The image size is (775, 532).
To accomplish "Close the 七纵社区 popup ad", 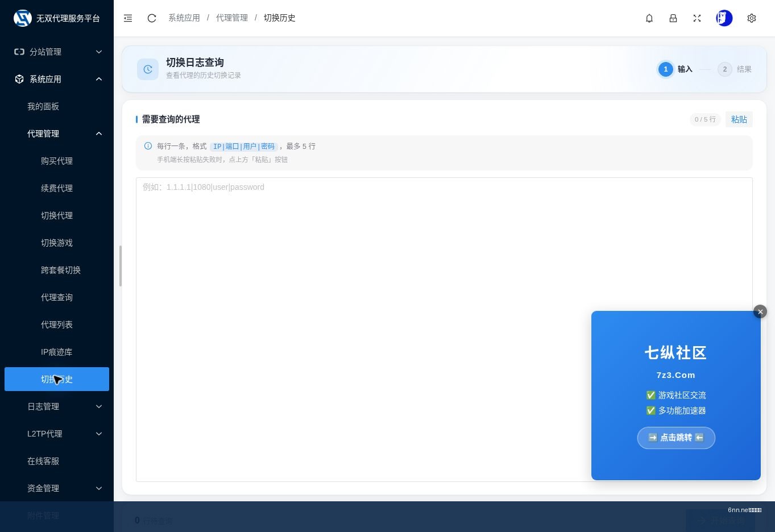I will point(760,311).
